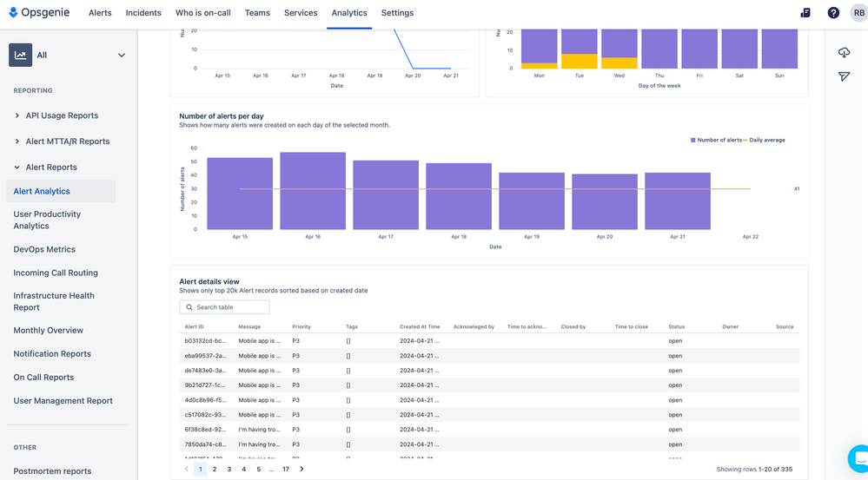Click the analytics chart icon beside All

click(x=20, y=55)
